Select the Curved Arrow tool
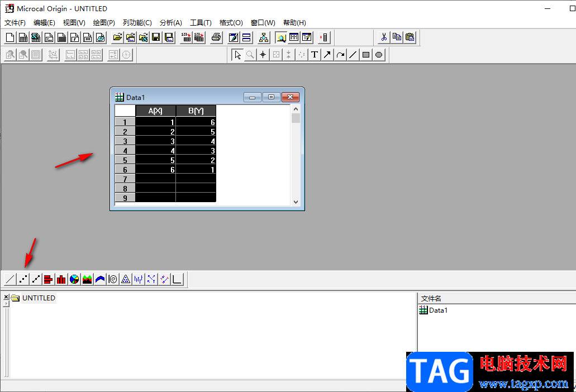Image resolution: width=576 pixels, height=392 pixels. [340, 55]
